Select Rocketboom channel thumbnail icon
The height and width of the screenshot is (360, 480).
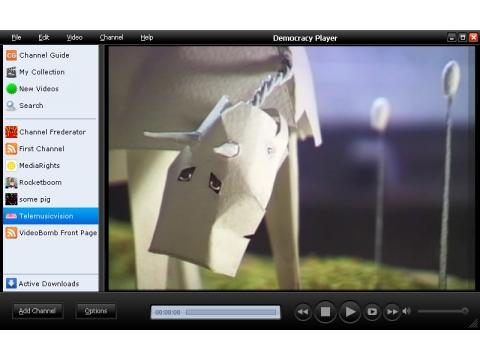(x=11, y=182)
